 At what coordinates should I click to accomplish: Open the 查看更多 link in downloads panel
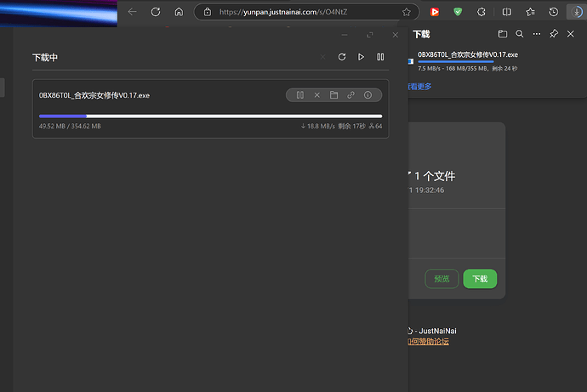(x=419, y=87)
